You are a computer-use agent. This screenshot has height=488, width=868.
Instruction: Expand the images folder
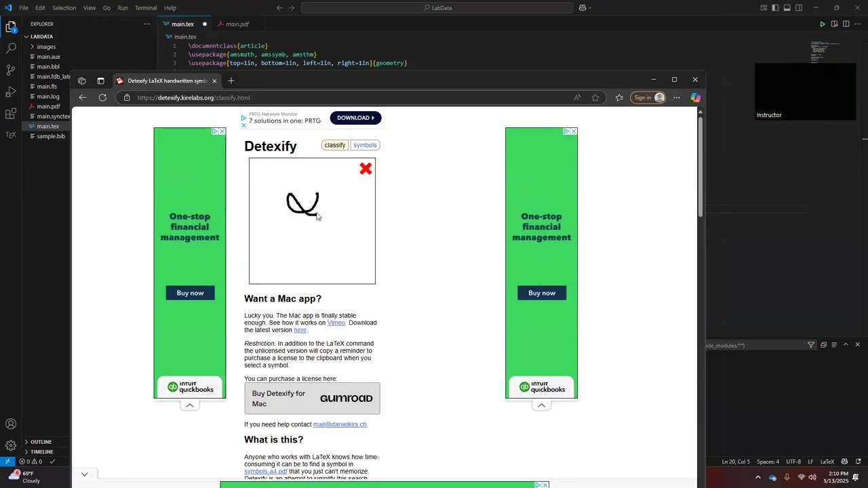tap(46, 47)
